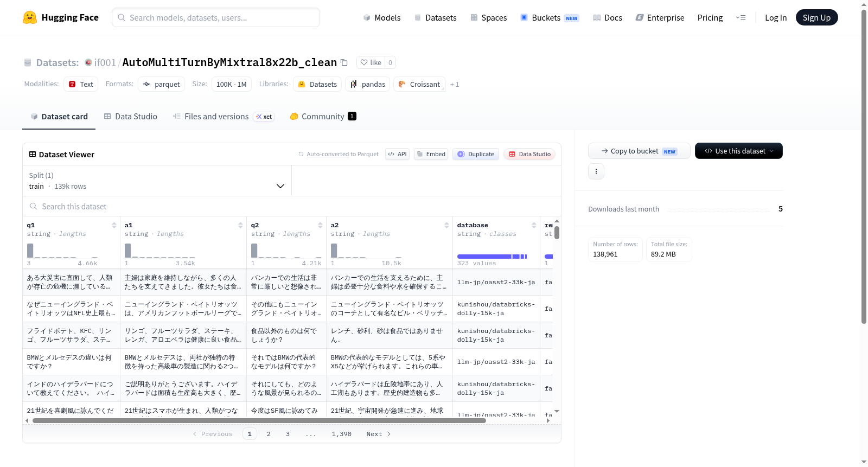
Task: Click the Datasets: breadcrumb link
Action: click(58, 62)
